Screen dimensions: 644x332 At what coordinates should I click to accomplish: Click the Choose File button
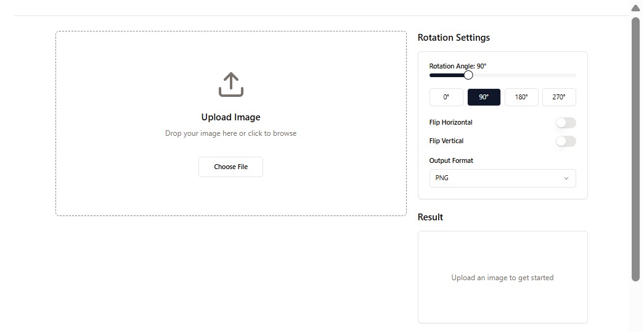point(231,167)
